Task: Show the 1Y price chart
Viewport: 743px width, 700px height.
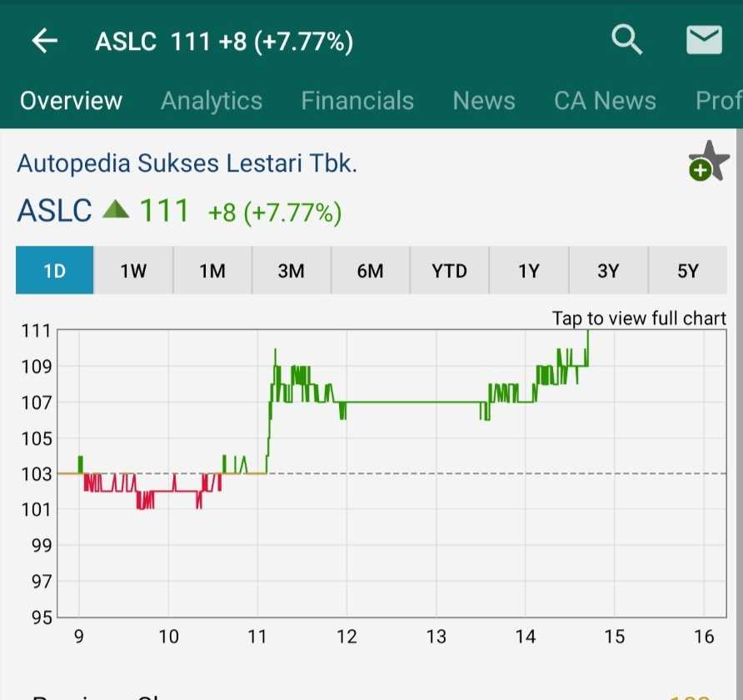Action: (529, 271)
